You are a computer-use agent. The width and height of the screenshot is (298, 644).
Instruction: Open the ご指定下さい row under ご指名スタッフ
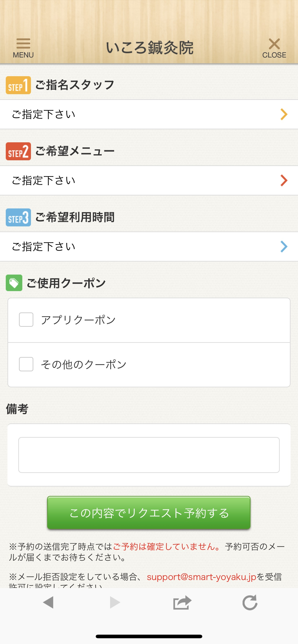149,115
